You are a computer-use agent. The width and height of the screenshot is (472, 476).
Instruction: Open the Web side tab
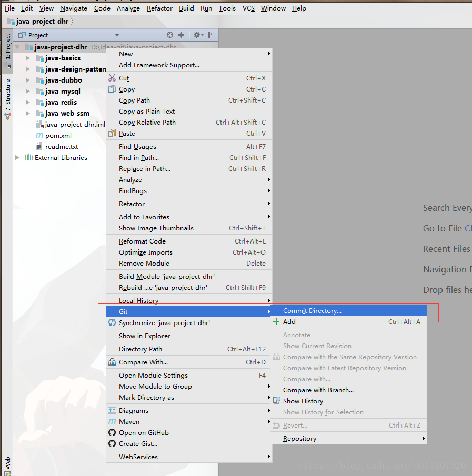(x=8, y=465)
